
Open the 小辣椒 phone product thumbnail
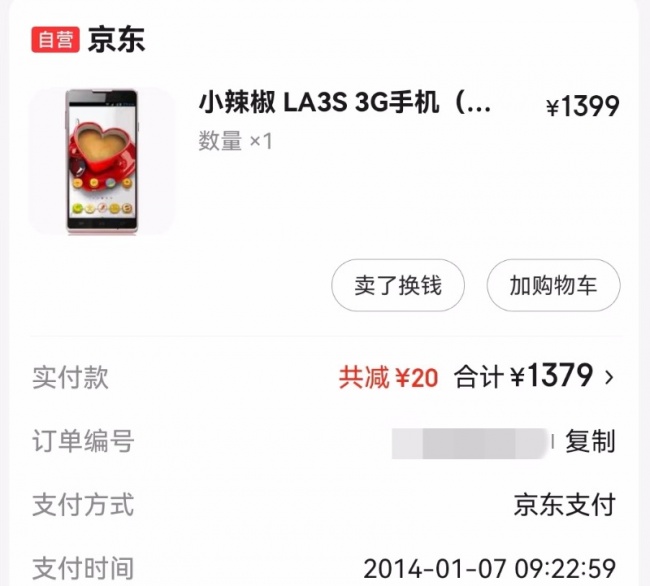[102, 161]
